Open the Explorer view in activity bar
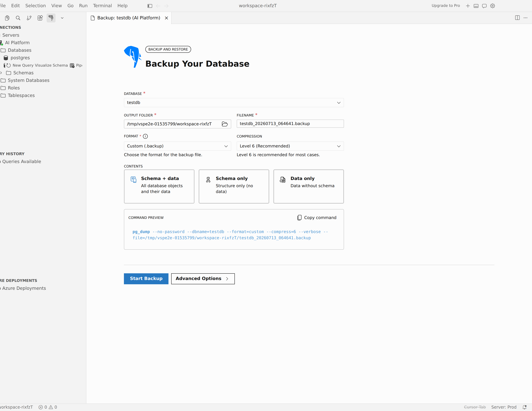This screenshot has width=532, height=411. [x=7, y=18]
